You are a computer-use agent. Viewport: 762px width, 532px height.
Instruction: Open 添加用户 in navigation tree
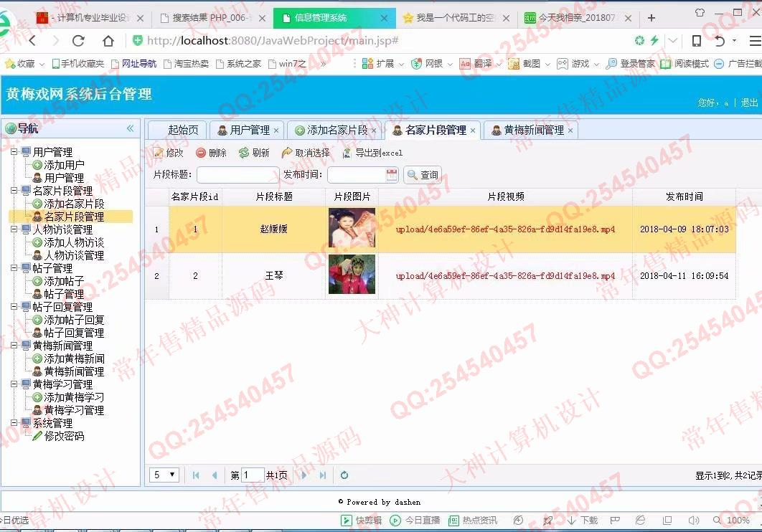pos(64,165)
